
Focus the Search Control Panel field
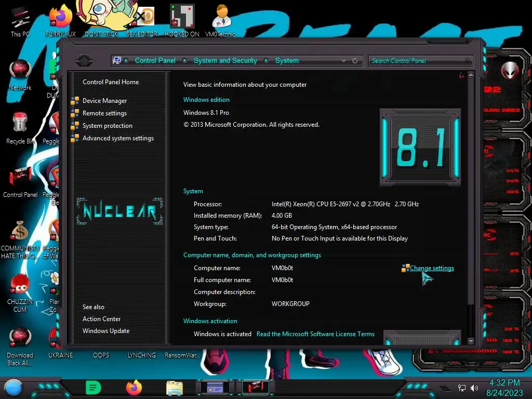pos(420,61)
